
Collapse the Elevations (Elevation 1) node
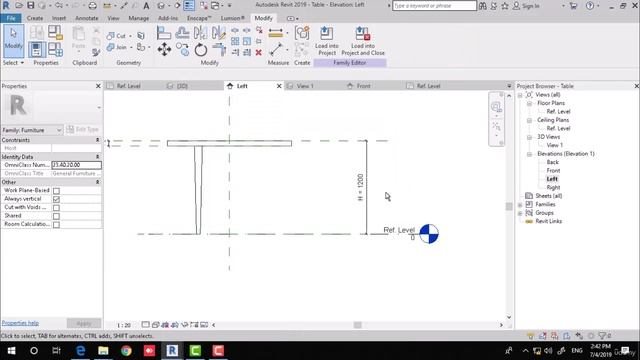[529, 154]
